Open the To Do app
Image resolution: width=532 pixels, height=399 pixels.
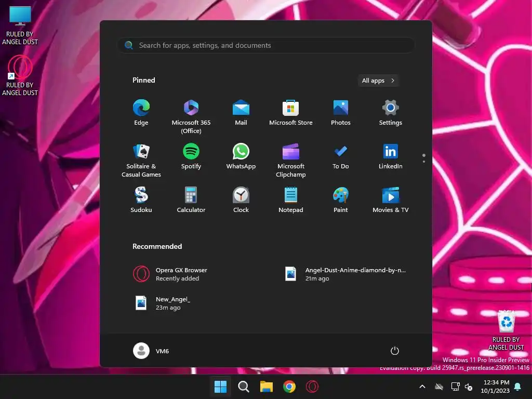point(341,157)
